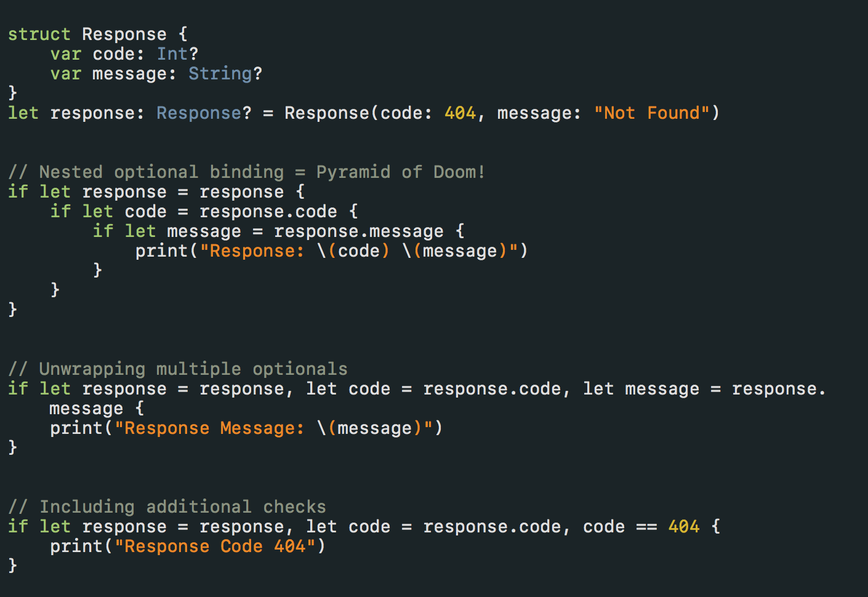Click the struct keyword on the first line

click(x=39, y=34)
